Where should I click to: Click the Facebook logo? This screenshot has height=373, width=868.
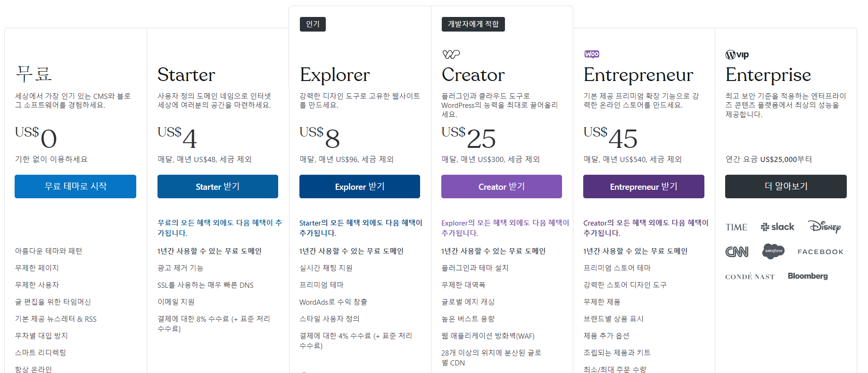pyautogui.click(x=820, y=252)
